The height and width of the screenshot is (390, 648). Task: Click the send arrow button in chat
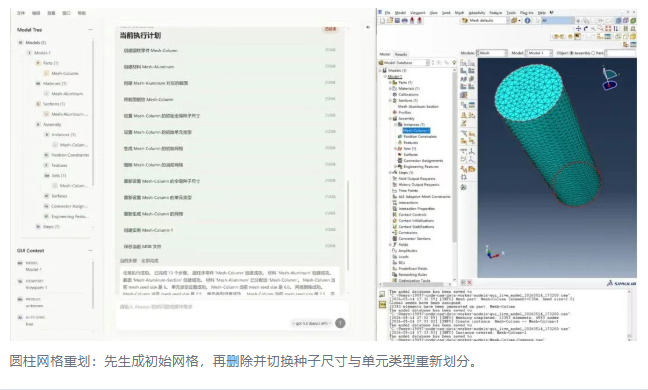tap(340, 323)
